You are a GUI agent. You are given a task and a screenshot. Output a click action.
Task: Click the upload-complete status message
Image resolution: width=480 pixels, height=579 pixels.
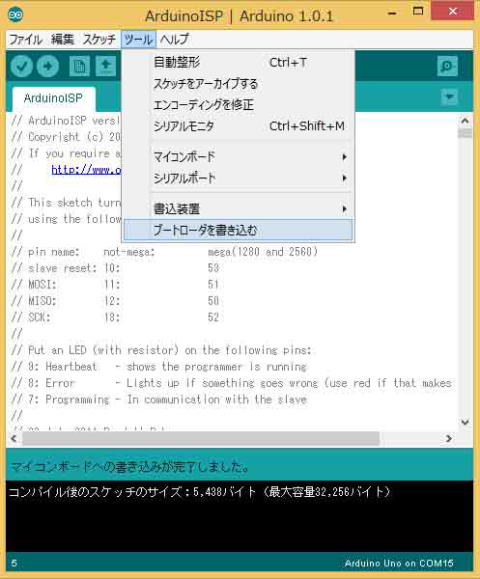129,467
